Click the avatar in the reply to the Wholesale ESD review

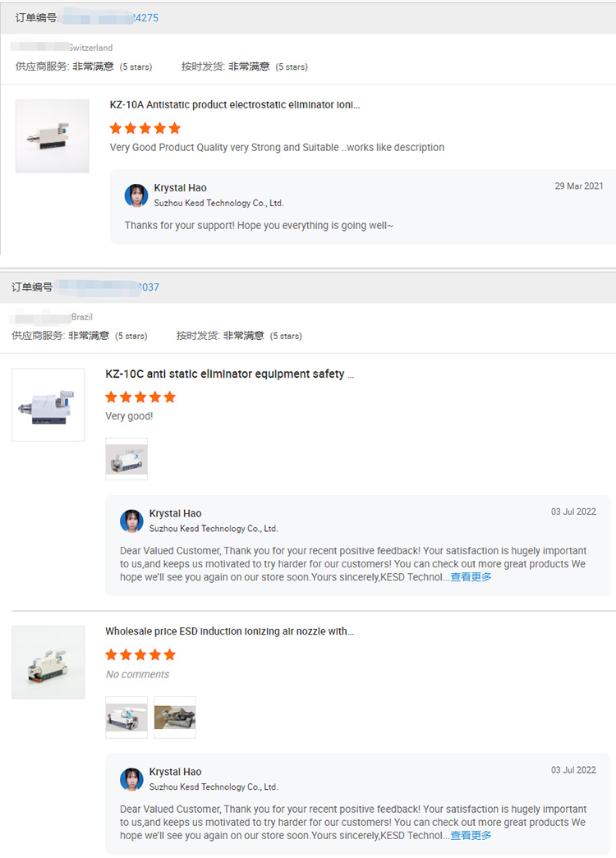(131, 779)
